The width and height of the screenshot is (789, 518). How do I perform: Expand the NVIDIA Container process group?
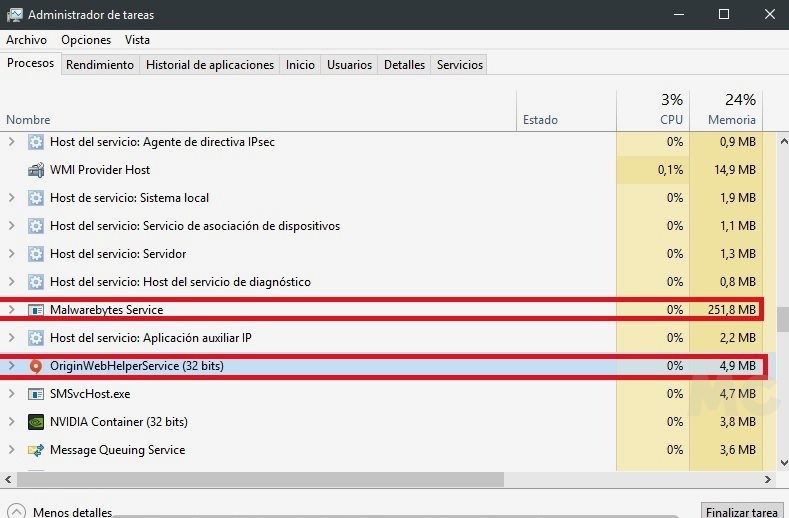(12, 422)
